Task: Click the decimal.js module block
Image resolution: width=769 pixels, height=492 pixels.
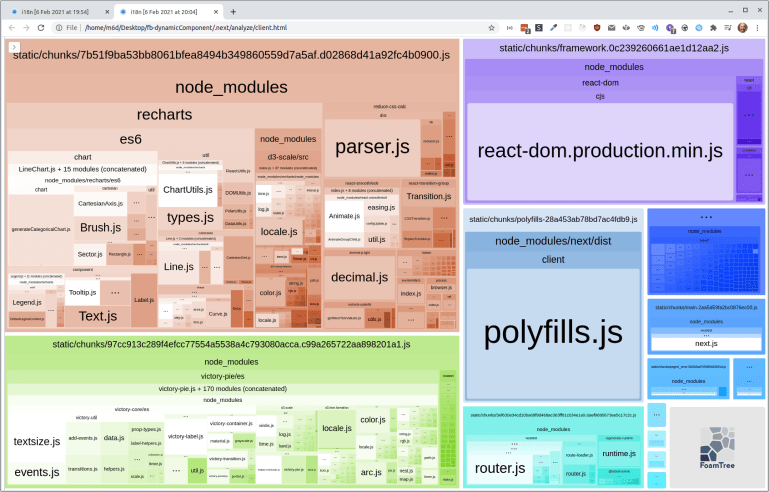Action: point(359,278)
